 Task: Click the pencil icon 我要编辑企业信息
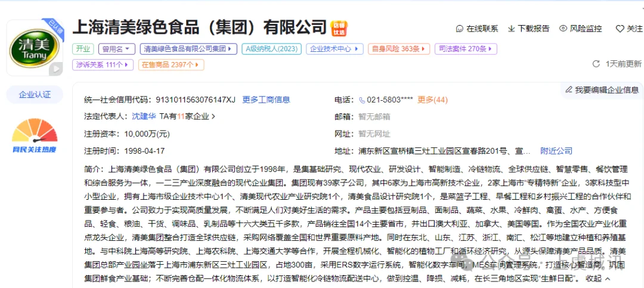[x=569, y=89]
